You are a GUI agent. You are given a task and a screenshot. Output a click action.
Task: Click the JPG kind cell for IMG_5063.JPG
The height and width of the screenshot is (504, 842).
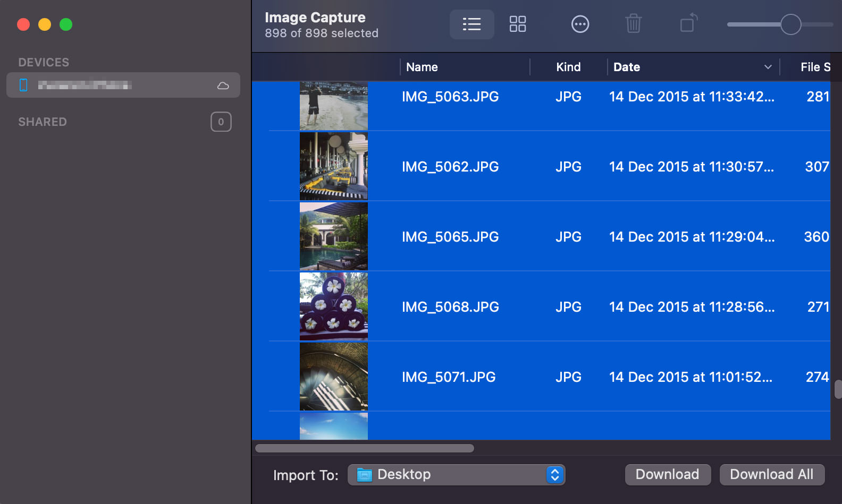tap(568, 97)
